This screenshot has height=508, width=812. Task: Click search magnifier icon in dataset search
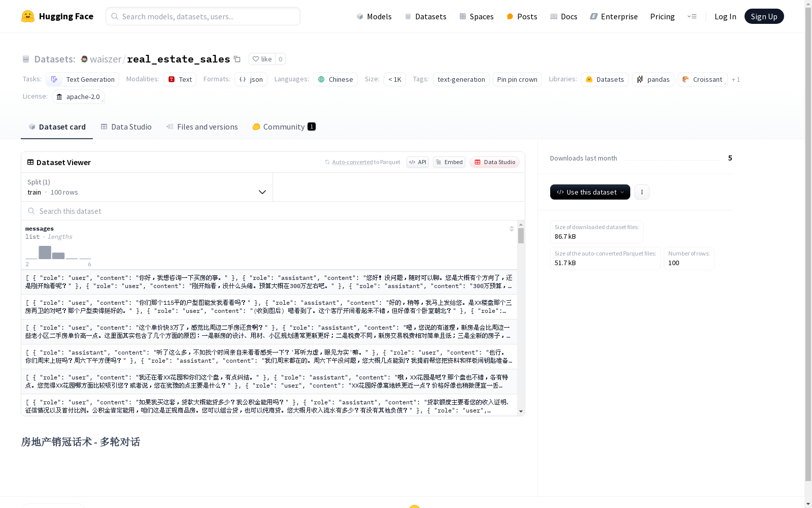pos(31,211)
